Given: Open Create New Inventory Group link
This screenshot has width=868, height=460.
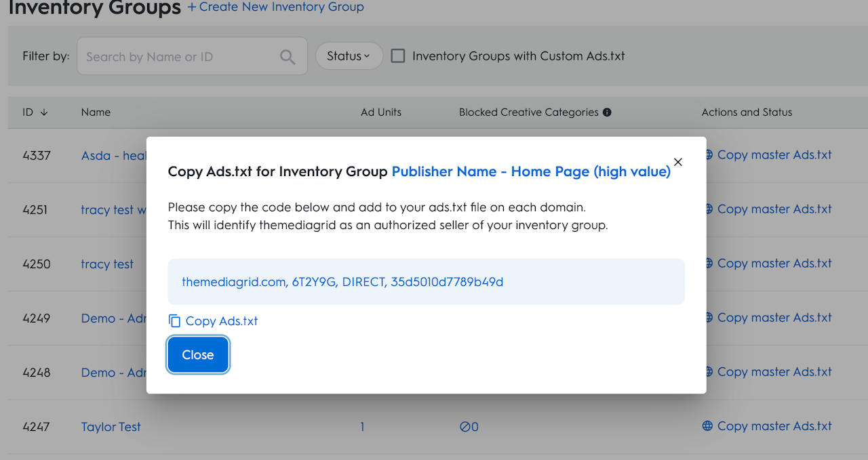Looking at the screenshot, I should pos(276,7).
